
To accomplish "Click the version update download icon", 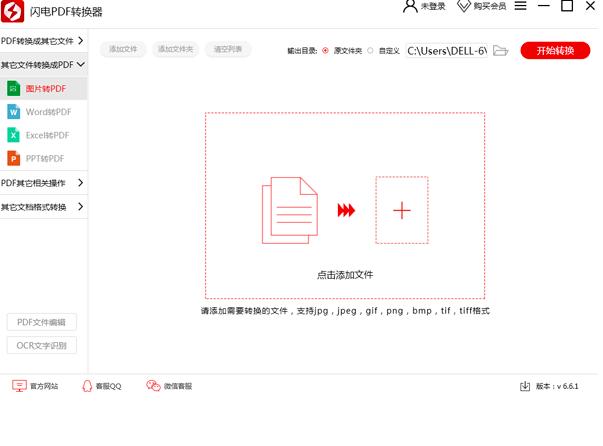I will (x=525, y=386).
